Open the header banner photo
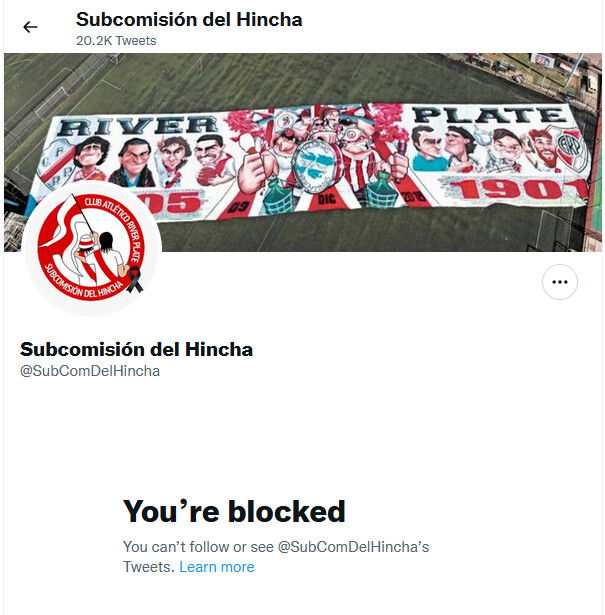This screenshot has width=605, height=615. (x=303, y=153)
